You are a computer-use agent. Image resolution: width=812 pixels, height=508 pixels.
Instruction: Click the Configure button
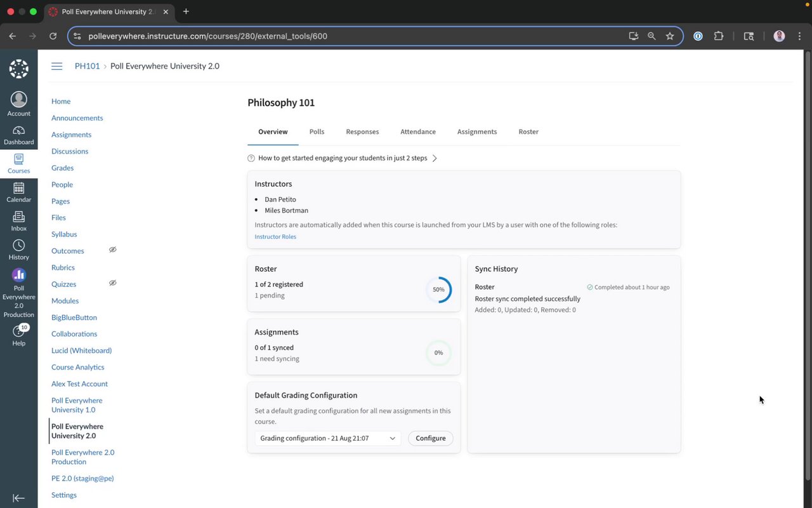431,438
